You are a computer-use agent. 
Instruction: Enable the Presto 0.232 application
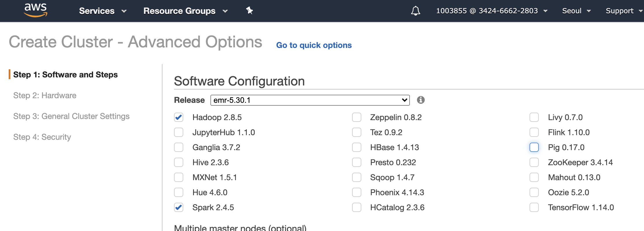point(357,162)
